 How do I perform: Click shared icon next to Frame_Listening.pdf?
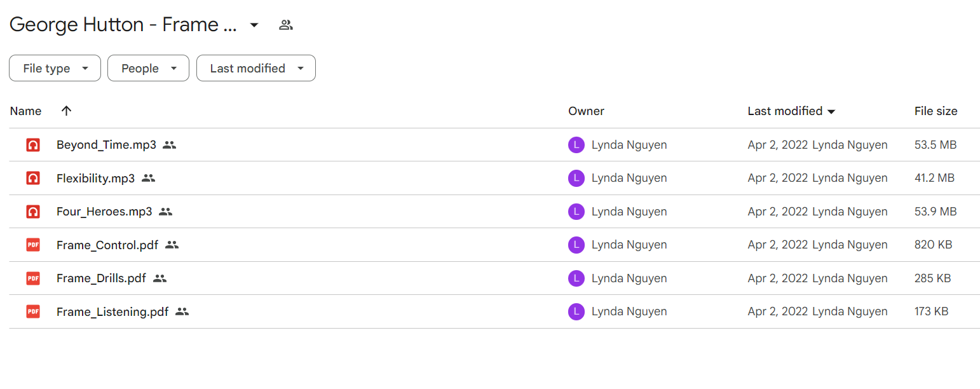tap(182, 311)
